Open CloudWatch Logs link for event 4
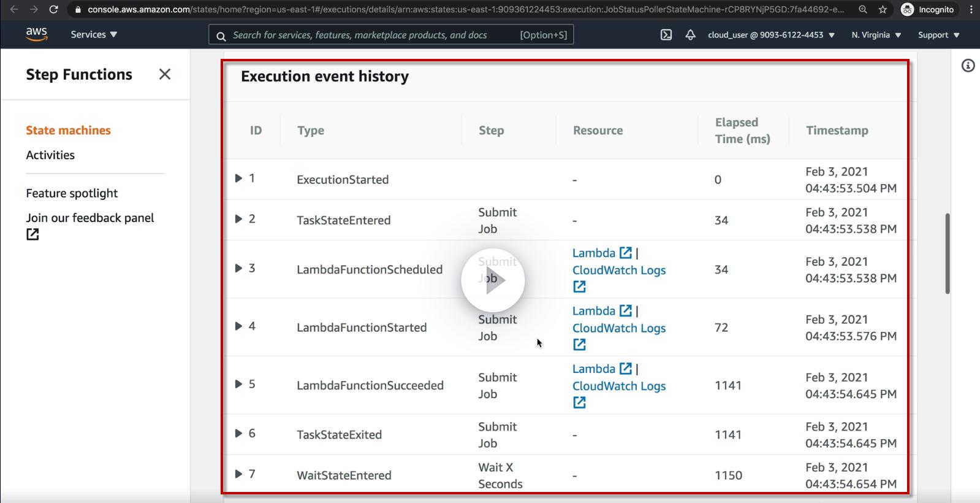Image resolution: width=980 pixels, height=503 pixels. (618, 328)
